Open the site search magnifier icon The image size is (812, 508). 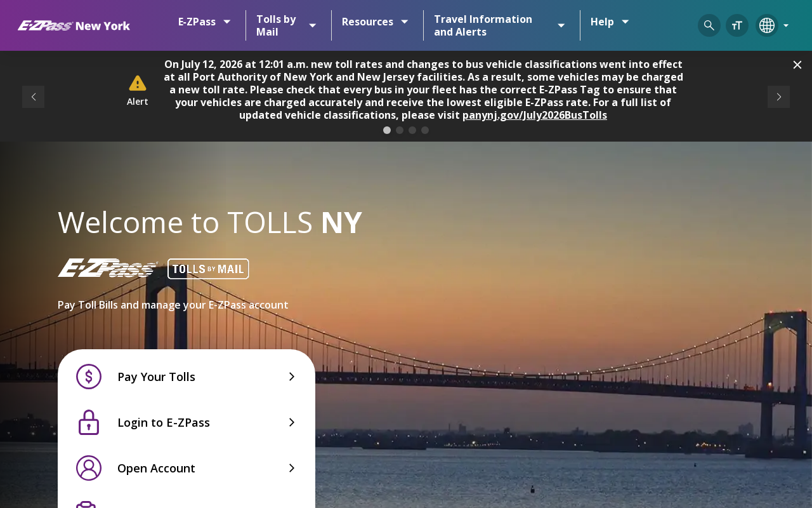tap(709, 25)
